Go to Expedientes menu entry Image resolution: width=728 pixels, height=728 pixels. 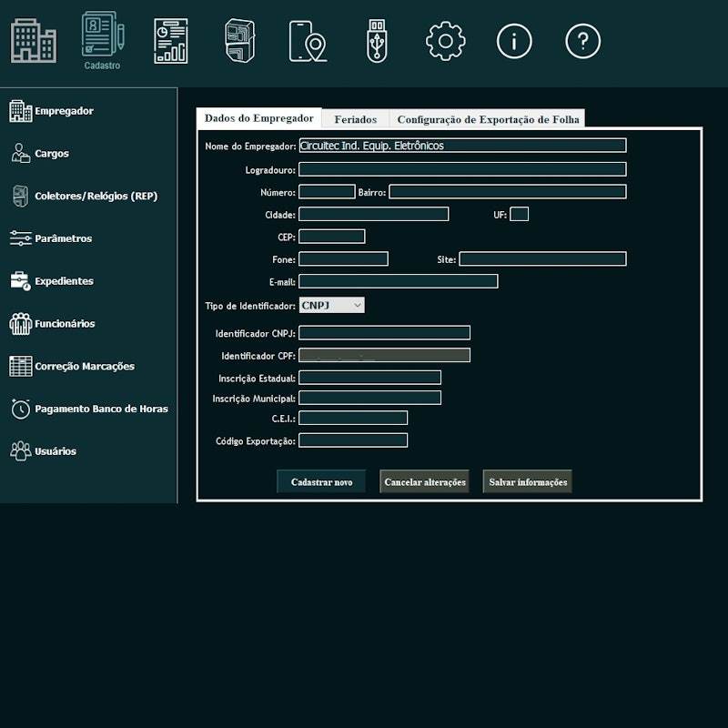(x=64, y=281)
